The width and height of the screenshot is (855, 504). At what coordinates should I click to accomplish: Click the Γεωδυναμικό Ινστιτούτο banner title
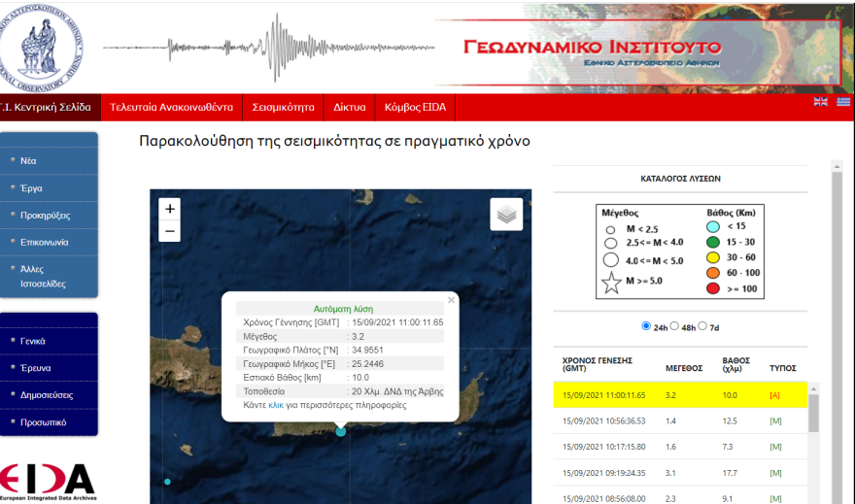[592, 47]
